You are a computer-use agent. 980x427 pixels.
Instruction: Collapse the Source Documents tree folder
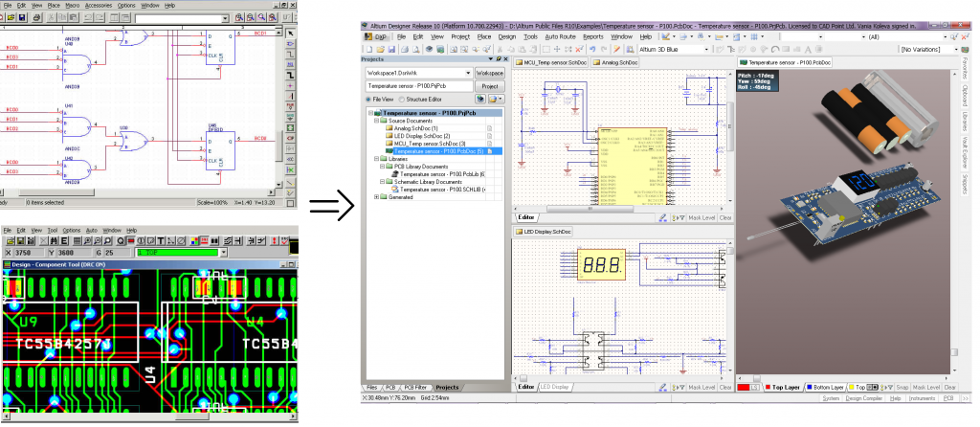pos(376,121)
